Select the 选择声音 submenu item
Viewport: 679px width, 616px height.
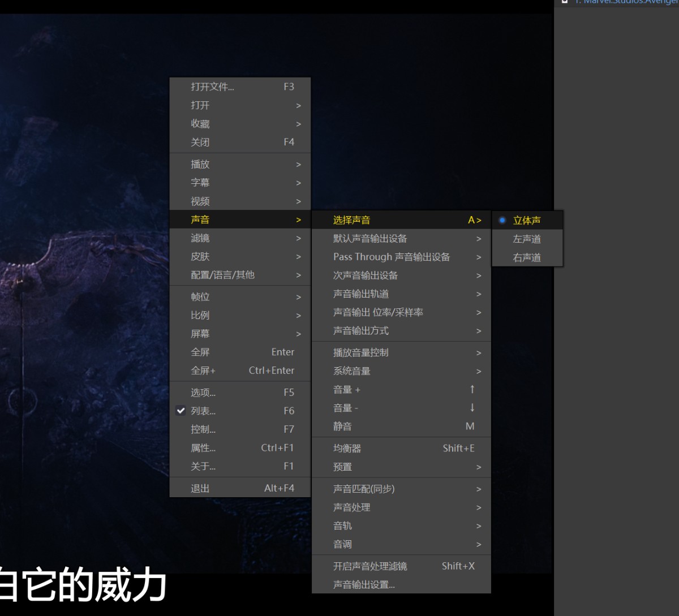tap(401, 220)
